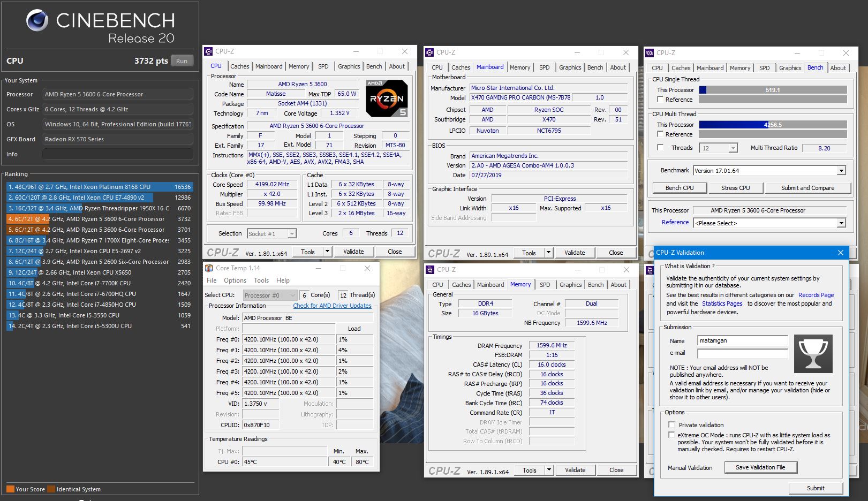Open the Threads count dropdown
The width and height of the screenshot is (868, 501).
(x=733, y=148)
